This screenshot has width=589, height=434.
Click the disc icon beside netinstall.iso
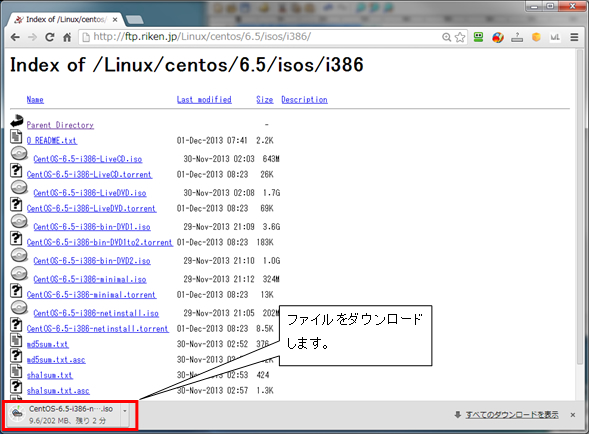pyautogui.click(x=19, y=308)
